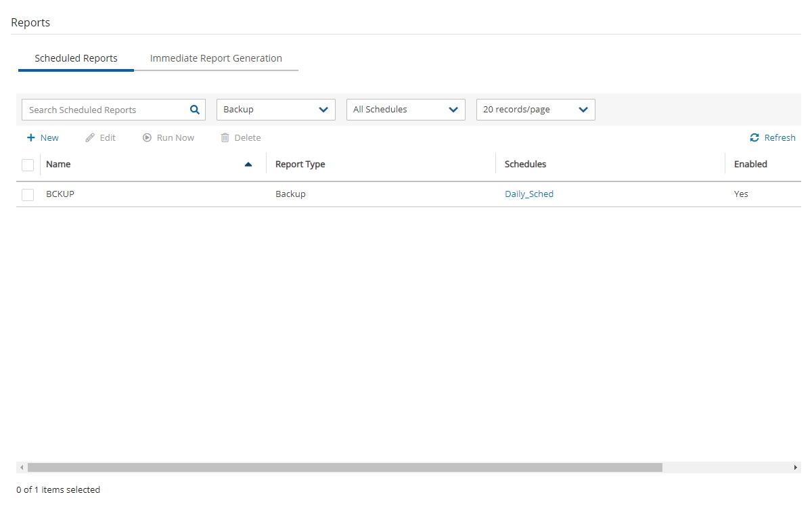Toggle the select-all checkbox in header
This screenshot has width=812, height=505.
pos(28,164)
